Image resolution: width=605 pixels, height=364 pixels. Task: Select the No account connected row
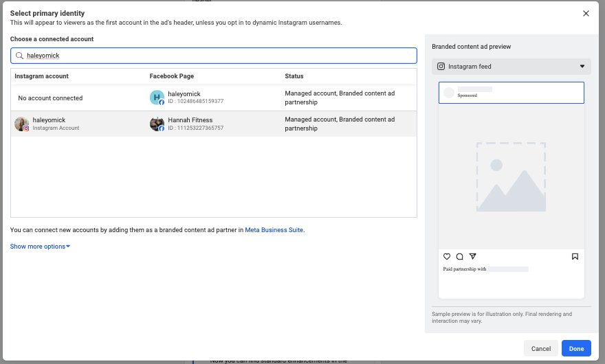tap(213, 98)
